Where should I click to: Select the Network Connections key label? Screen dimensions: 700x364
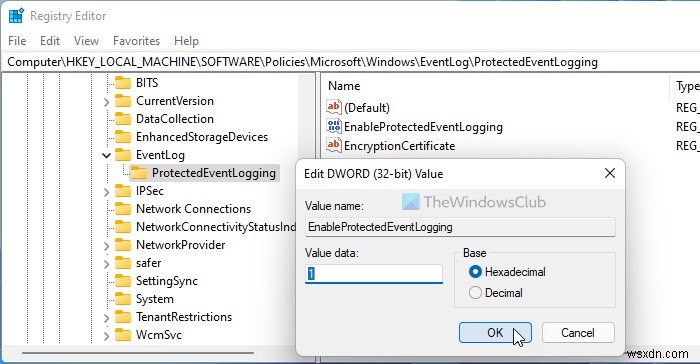click(x=194, y=209)
